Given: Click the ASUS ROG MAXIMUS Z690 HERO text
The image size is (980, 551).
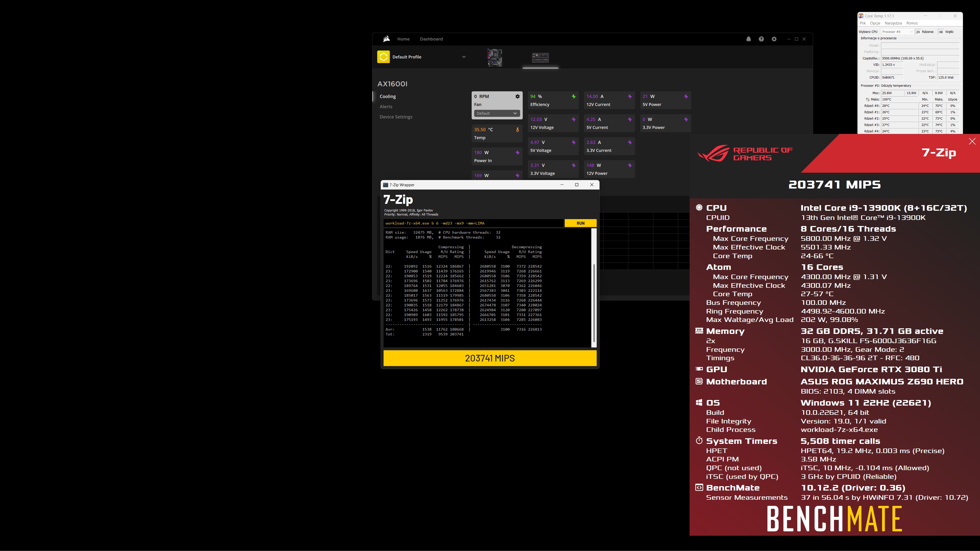Looking at the screenshot, I should (882, 381).
